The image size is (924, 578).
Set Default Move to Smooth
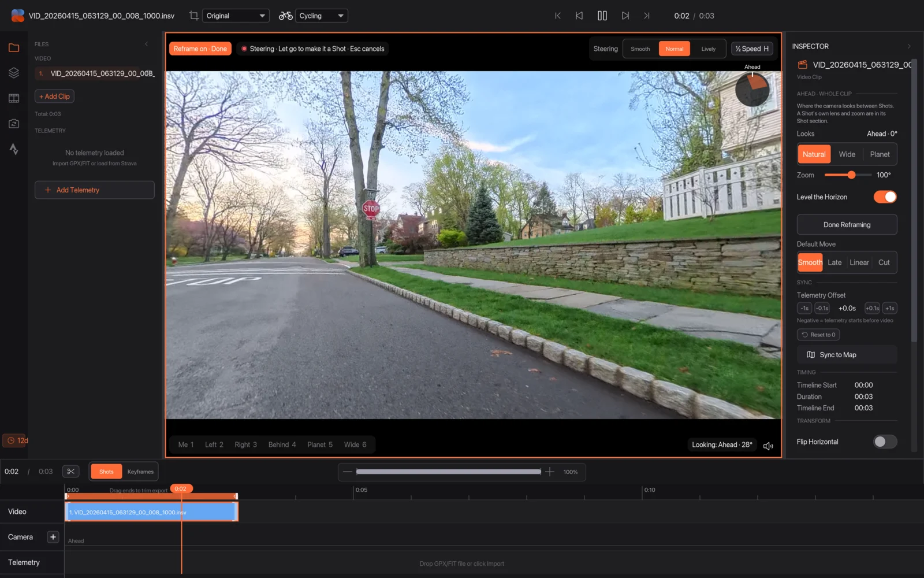click(810, 262)
